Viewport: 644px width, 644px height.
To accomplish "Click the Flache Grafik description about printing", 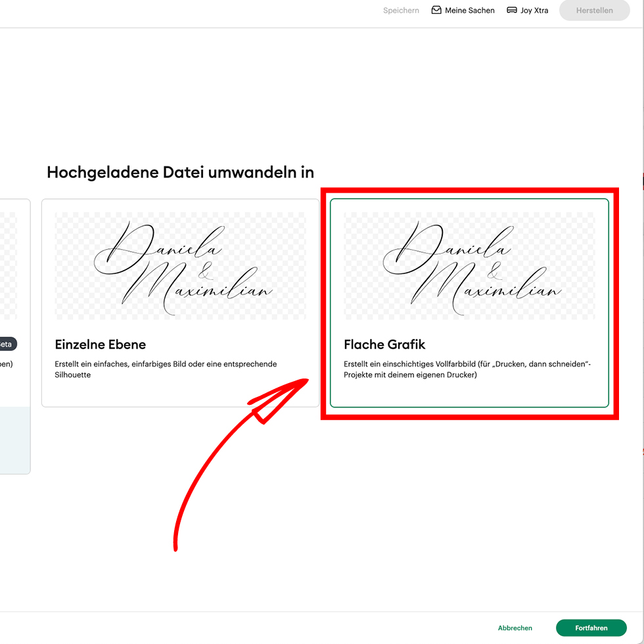I will point(467,369).
